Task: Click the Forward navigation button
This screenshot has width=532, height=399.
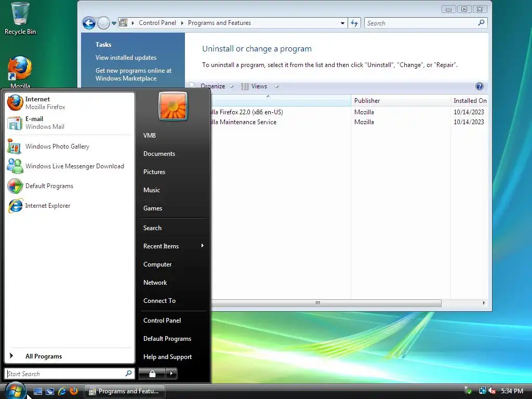Action: pyautogui.click(x=103, y=23)
